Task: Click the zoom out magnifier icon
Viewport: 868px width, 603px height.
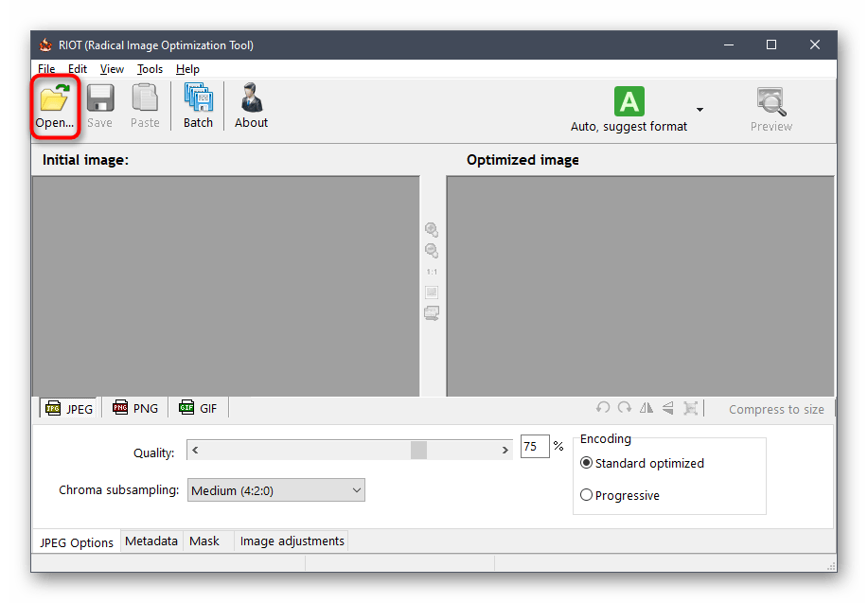Action: (x=432, y=250)
